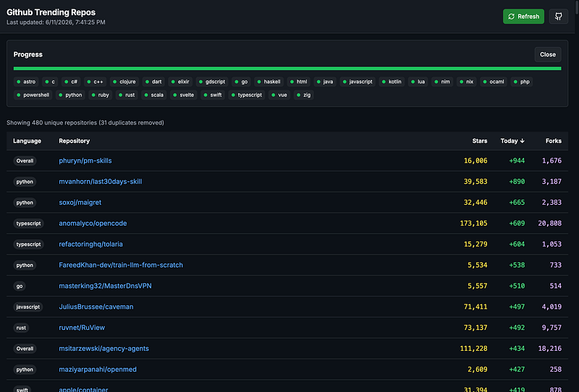This screenshot has height=392, width=579.
Task: Open ruvnet/RuView repository link
Action: point(82,328)
